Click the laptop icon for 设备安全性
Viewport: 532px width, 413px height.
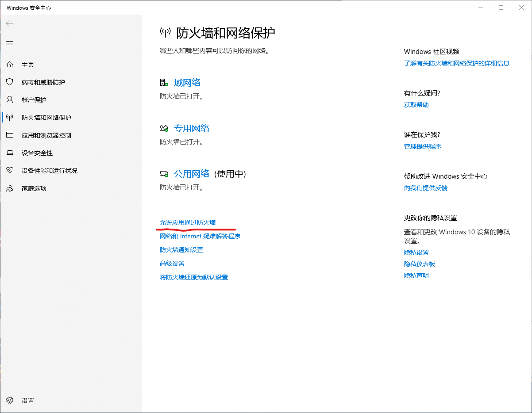tap(10, 153)
